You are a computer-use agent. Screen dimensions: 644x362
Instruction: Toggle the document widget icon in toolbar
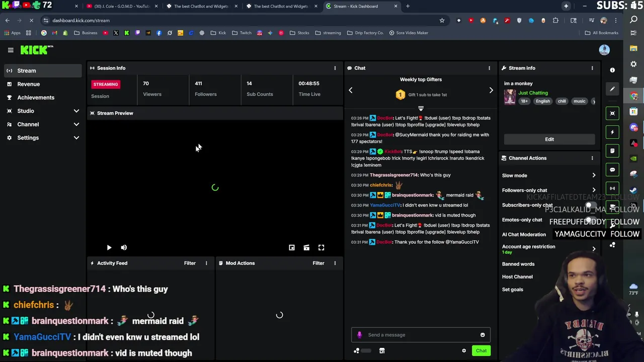click(x=612, y=151)
